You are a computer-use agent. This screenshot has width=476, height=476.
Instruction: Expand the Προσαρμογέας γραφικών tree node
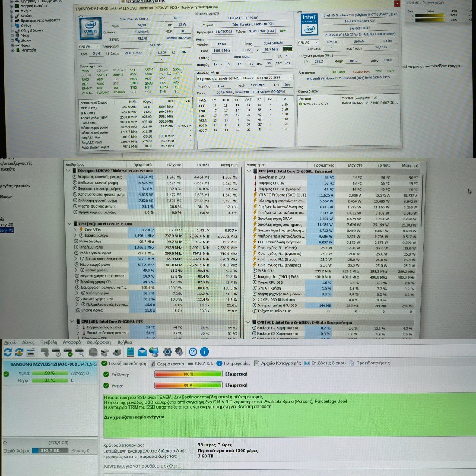point(12,21)
